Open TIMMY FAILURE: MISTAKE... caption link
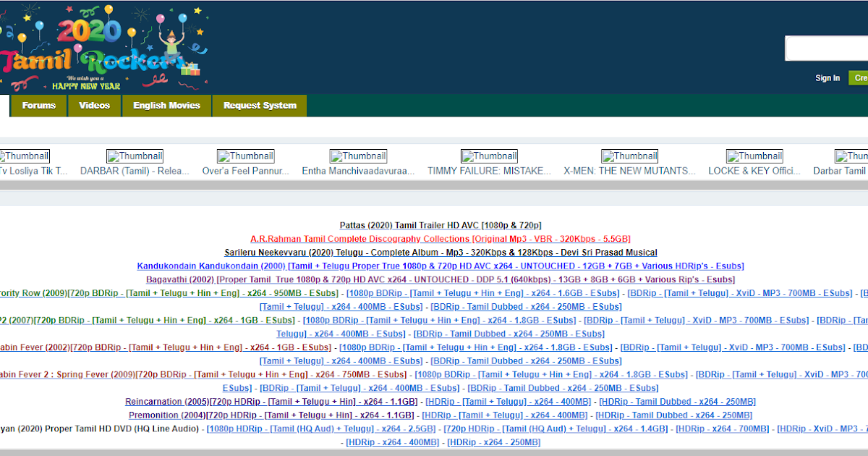 pyautogui.click(x=489, y=171)
